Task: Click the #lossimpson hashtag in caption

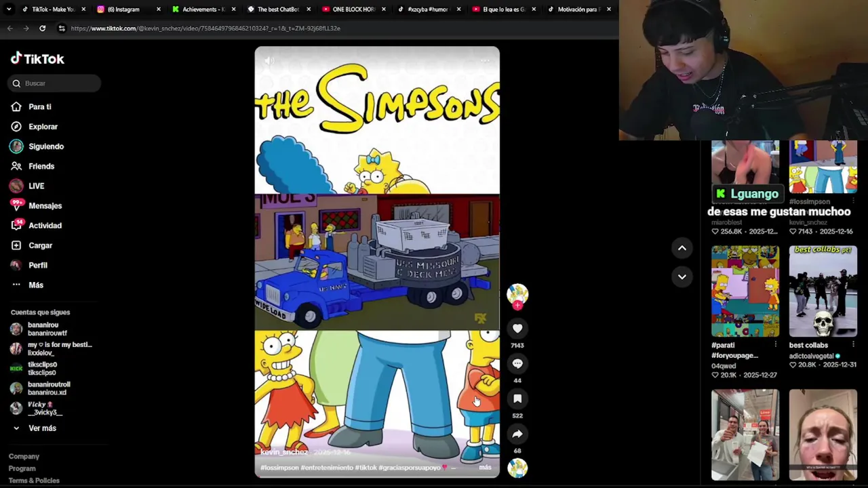Action: pyautogui.click(x=279, y=468)
